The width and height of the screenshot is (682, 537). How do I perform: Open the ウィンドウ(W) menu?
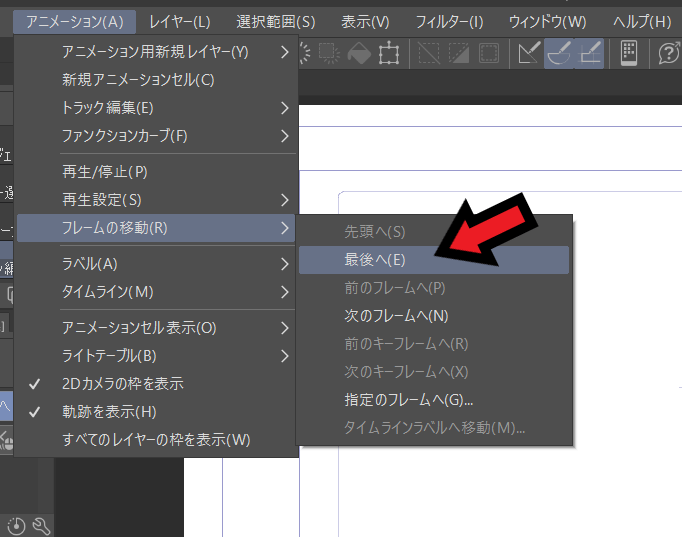(548, 22)
